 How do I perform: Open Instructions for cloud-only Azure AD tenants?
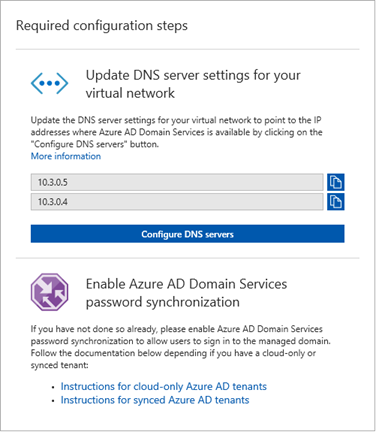[164, 386]
